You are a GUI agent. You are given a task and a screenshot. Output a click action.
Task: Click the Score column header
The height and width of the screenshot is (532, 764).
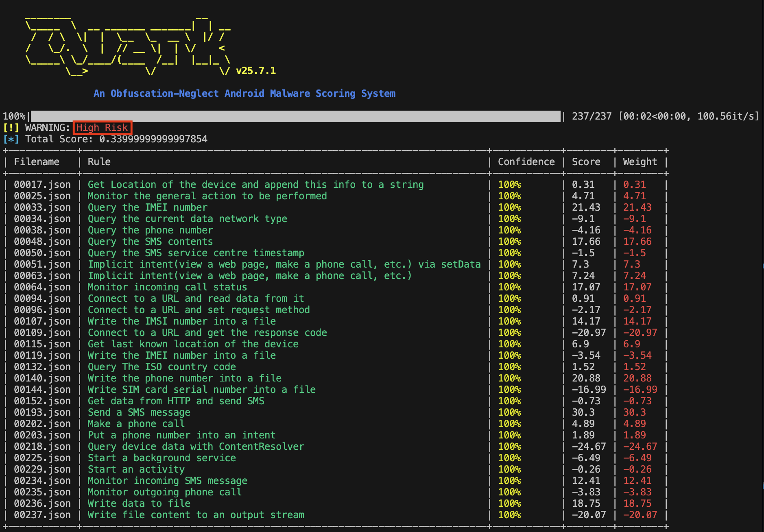click(x=586, y=162)
